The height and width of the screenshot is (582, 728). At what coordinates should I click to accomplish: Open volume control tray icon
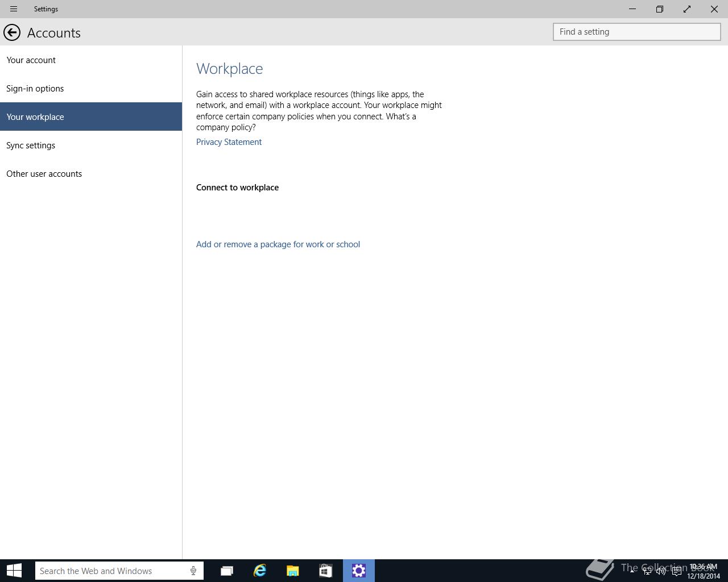[661, 571]
